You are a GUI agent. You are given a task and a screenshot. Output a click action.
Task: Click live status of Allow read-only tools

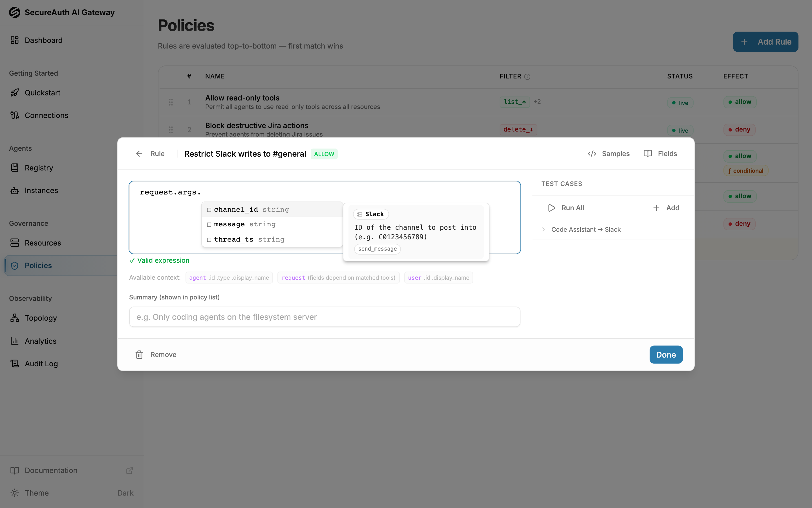(680, 103)
